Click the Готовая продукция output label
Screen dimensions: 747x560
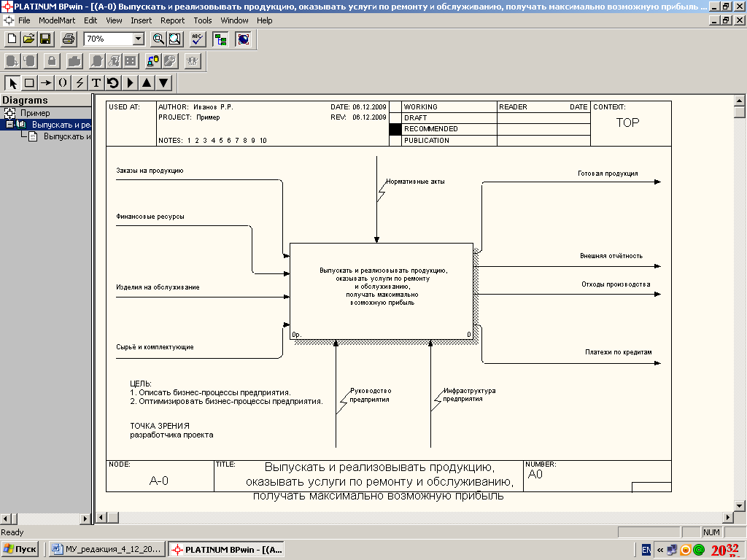(608, 174)
